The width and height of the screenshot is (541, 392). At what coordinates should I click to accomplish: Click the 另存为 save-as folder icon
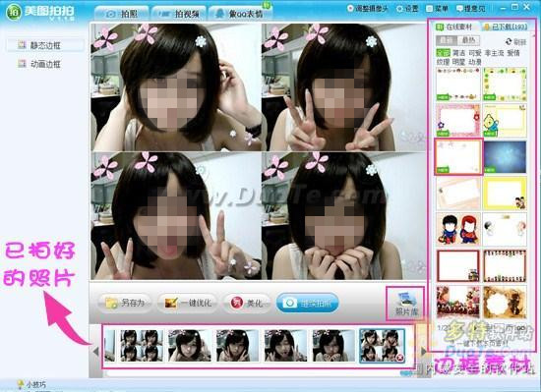click(x=111, y=303)
